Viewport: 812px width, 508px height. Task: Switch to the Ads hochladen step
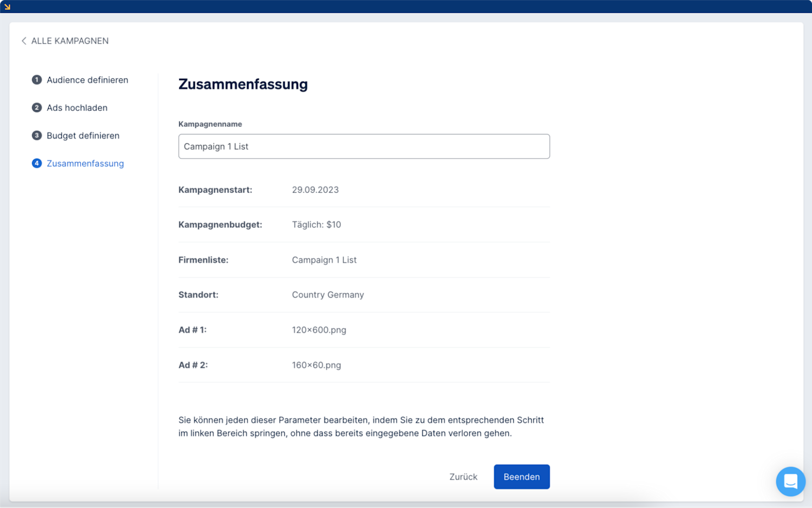pyautogui.click(x=77, y=108)
